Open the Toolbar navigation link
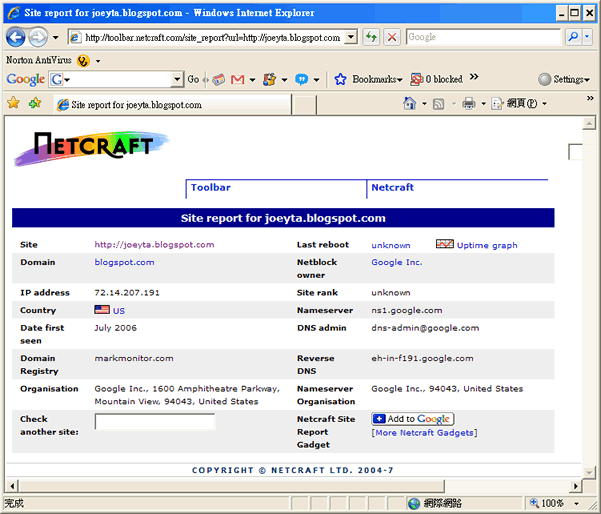Image resolution: width=601 pixels, height=514 pixels. coord(210,187)
